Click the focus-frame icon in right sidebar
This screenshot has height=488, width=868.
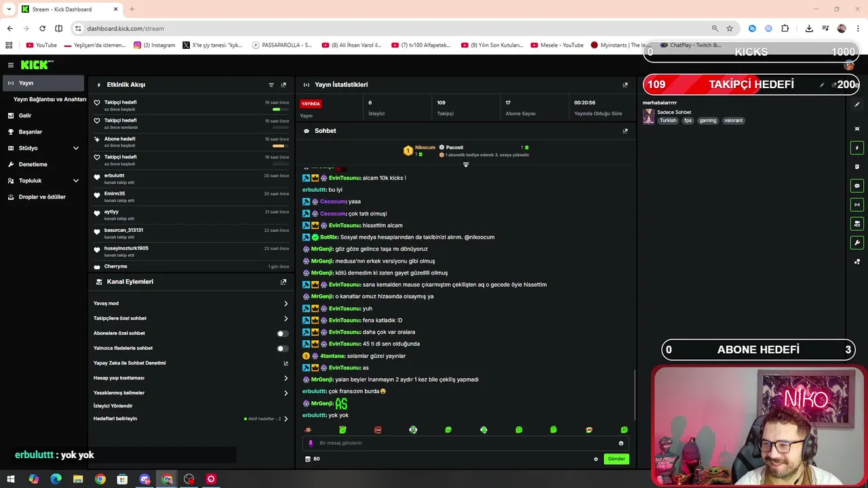(x=857, y=129)
